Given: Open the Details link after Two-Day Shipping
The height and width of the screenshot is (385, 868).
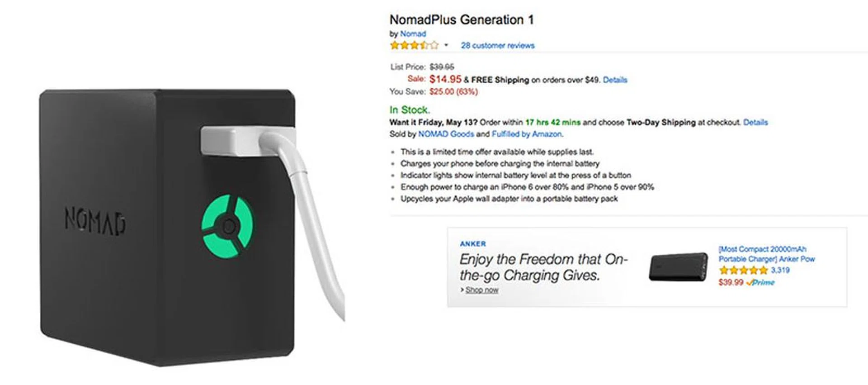Looking at the screenshot, I should point(755,122).
